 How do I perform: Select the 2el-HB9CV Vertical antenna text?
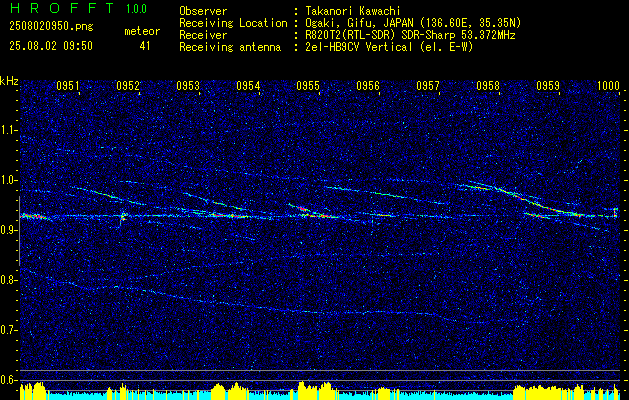[389, 47]
